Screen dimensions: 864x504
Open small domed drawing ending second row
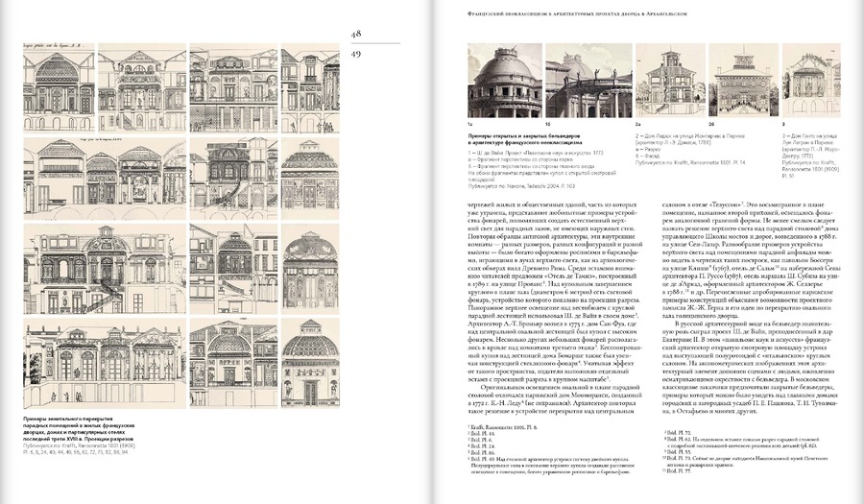[x=310, y=177]
